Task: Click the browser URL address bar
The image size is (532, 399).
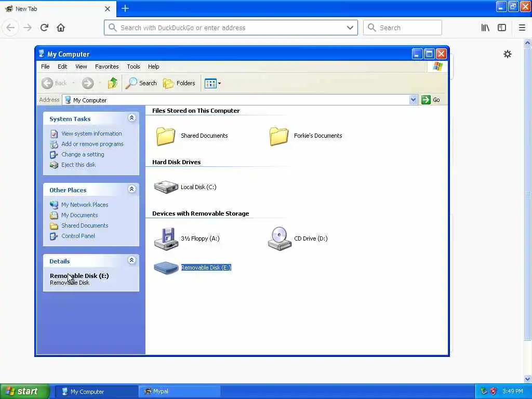Action: (x=231, y=28)
